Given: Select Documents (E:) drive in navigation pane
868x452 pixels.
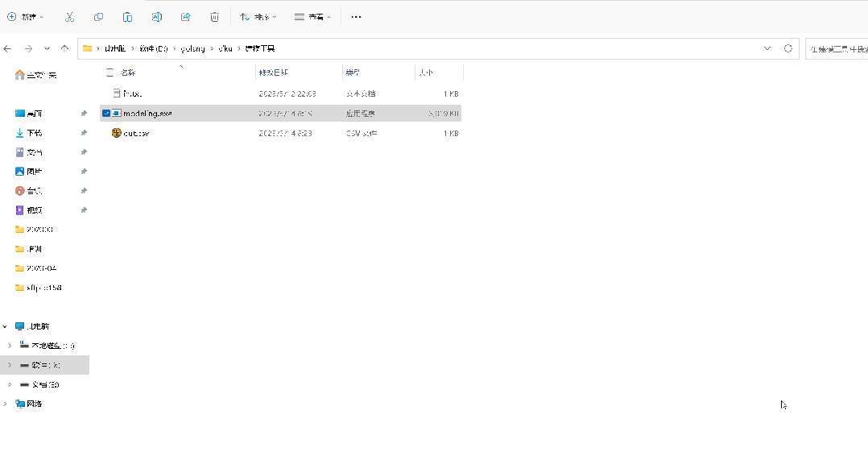Looking at the screenshot, I should 39,384.
